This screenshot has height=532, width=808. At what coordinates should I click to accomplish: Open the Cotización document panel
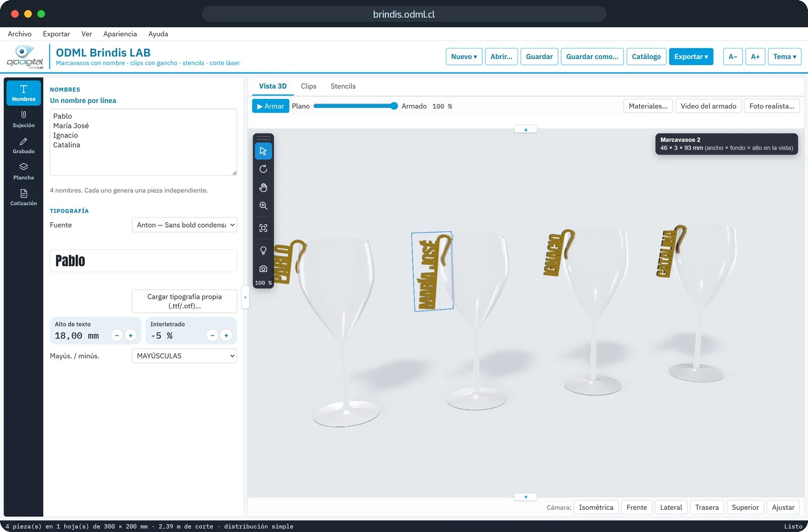tap(24, 197)
